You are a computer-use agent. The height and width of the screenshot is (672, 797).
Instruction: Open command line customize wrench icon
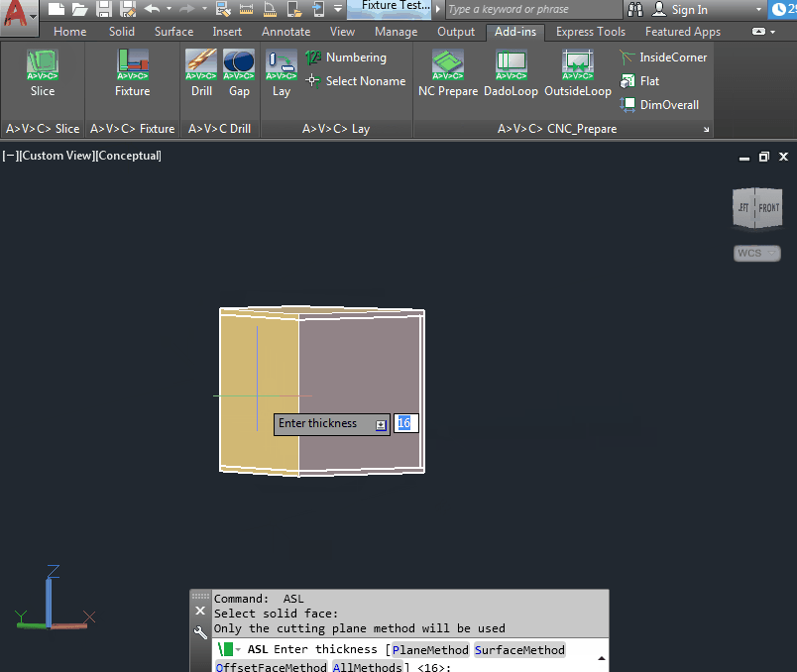pos(200,633)
